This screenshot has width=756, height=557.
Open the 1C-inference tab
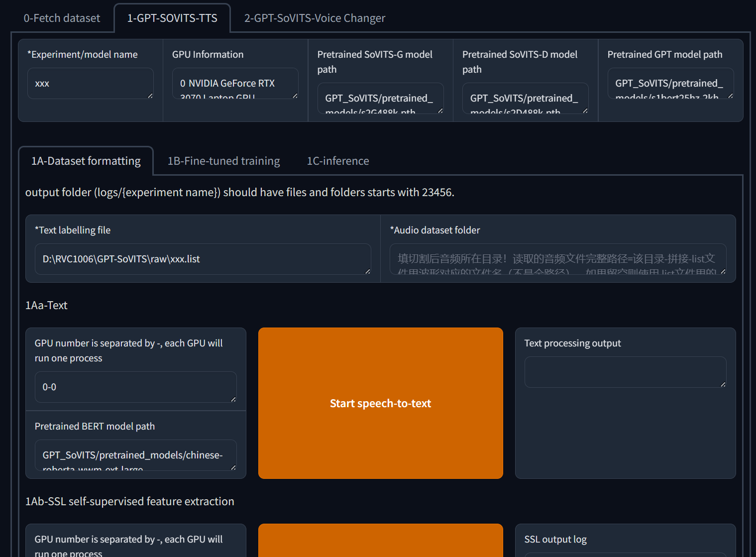tap(337, 161)
